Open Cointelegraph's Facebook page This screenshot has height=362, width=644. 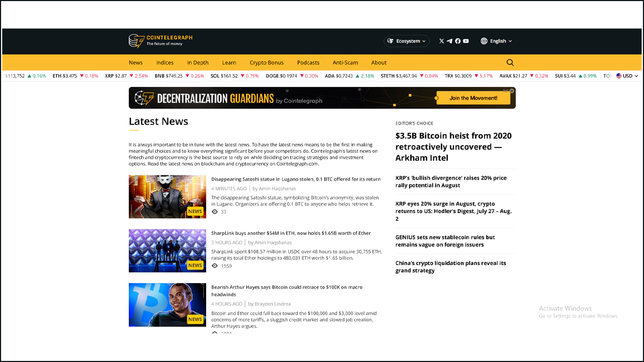coord(458,41)
